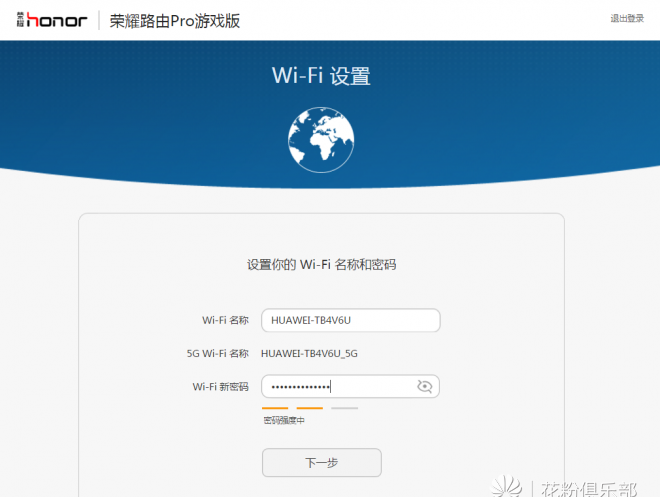The width and height of the screenshot is (660, 497).
Task: Click the honor logo in header
Action: [52, 20]
